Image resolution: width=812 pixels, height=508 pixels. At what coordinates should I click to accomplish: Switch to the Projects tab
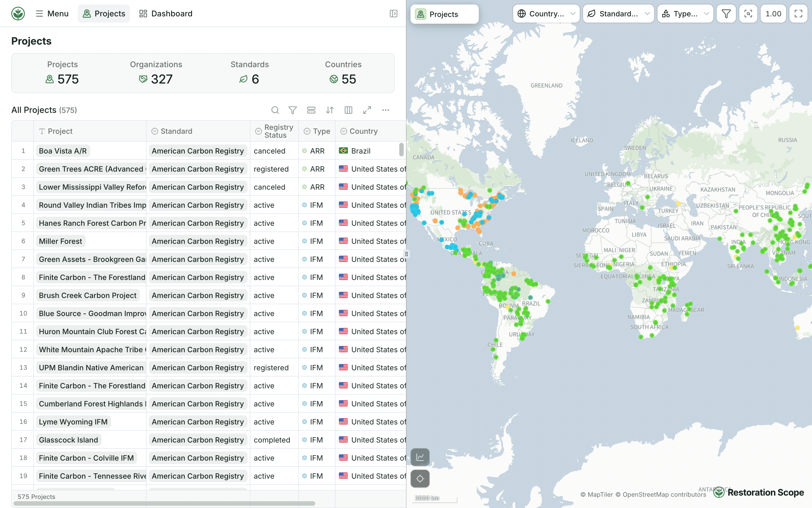(104, 14)
